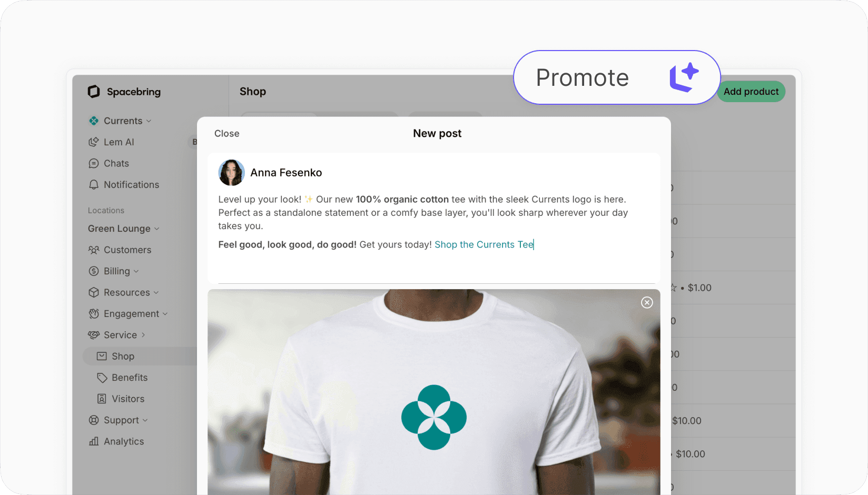The height and width of the screenshot is (495, 868).
Task: Open Notifications via the bell icon
Action: point(94,185)
